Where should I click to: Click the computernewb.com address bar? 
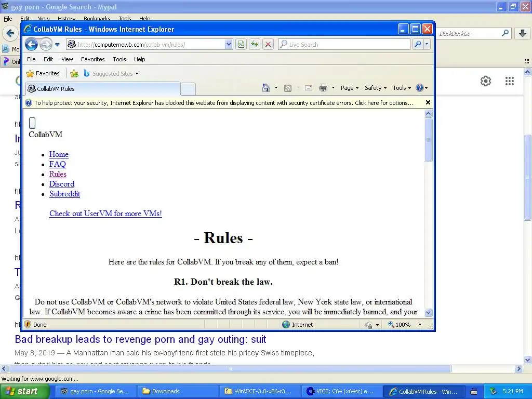[146, 45]
